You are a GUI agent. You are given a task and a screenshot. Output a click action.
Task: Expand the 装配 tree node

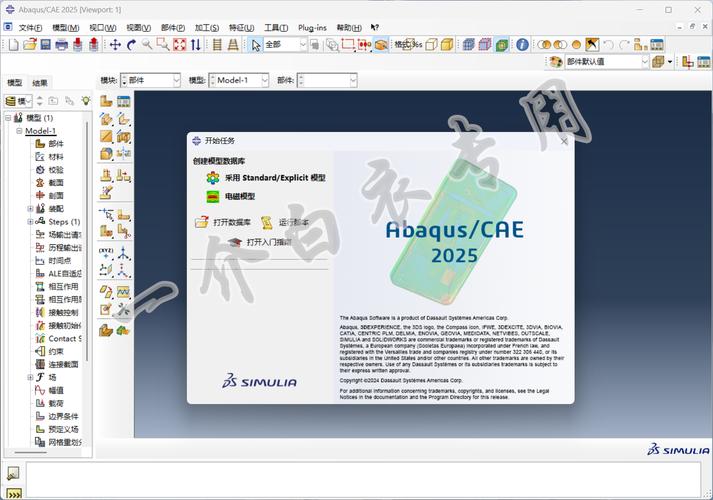point(30,209)
